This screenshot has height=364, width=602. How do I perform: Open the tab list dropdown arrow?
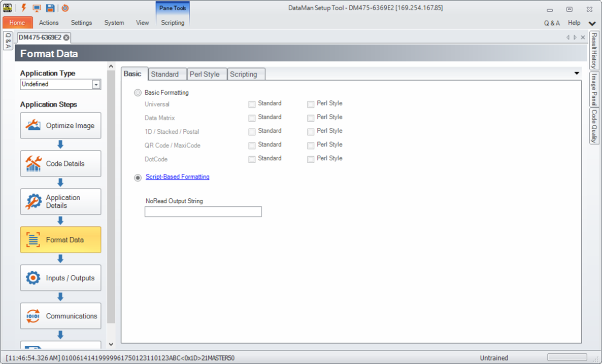tap(577, 74)
